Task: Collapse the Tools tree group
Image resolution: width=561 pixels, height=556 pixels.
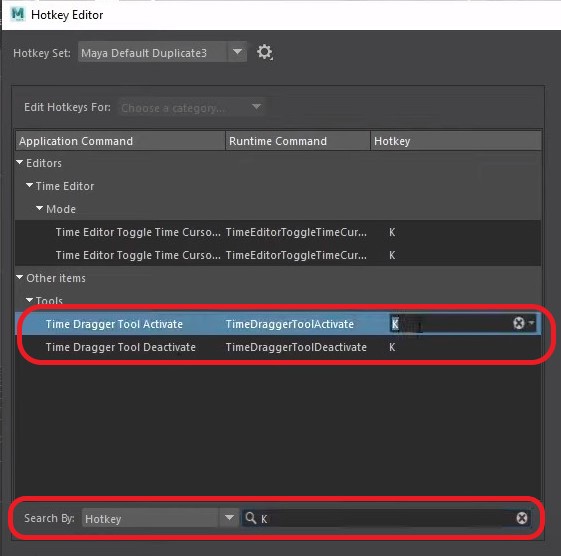Action: pyautogui.click(x=29, y=300)
